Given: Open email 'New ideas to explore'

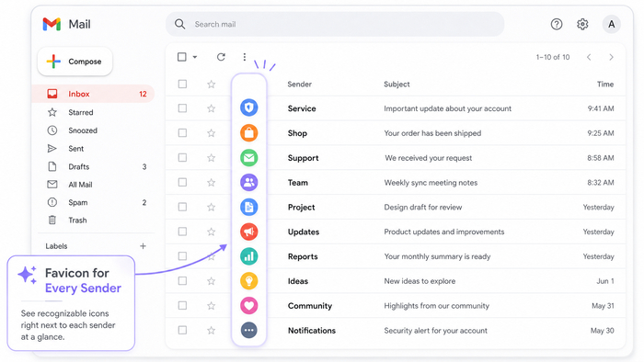Looking at the screenshot, I should pyautogui.click(x=420, y=281).
